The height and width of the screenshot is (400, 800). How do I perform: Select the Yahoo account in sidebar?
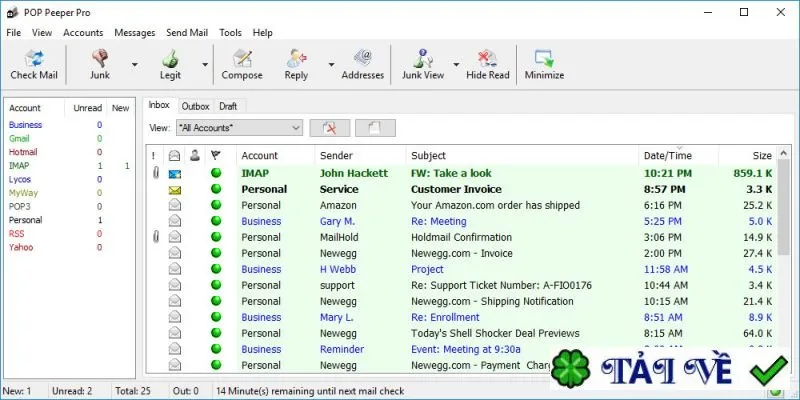coord(21,247)
